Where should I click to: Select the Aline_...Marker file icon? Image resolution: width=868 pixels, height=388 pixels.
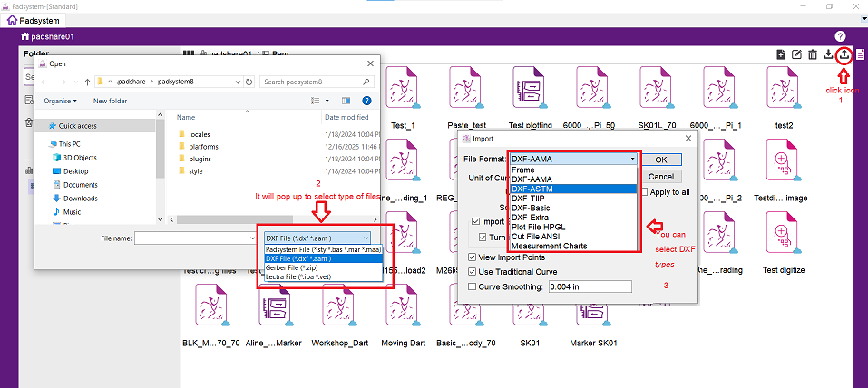pos(276,304)
